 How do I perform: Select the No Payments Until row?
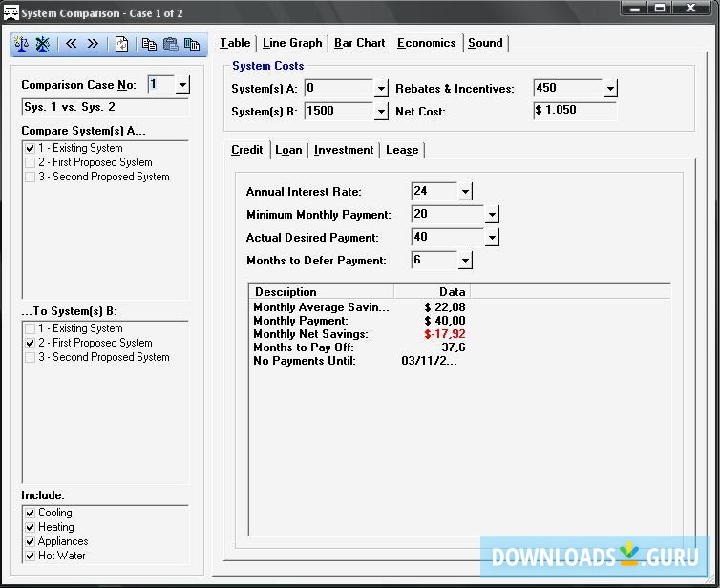pos(359,360)
